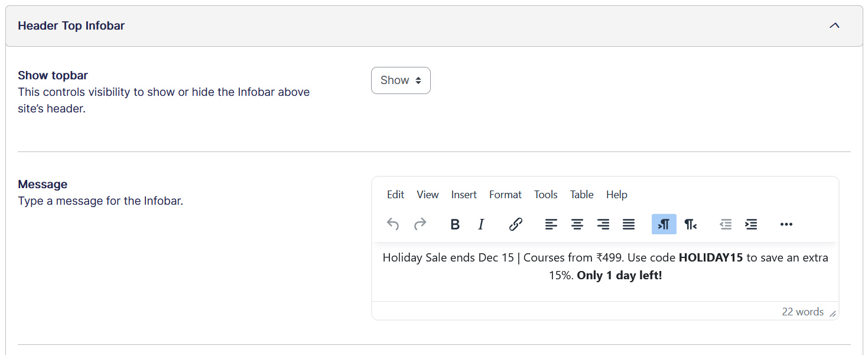Justify the message text
The image size is (868, 355).
click(629, 224)
